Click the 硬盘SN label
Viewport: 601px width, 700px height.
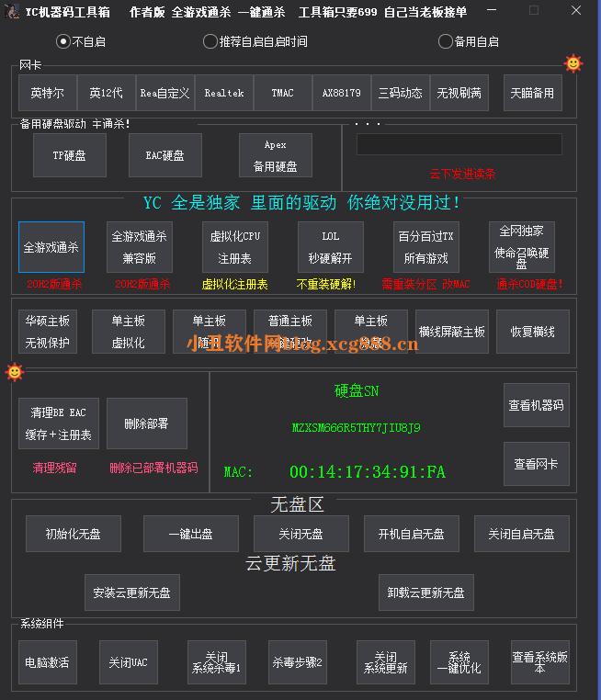357,391
